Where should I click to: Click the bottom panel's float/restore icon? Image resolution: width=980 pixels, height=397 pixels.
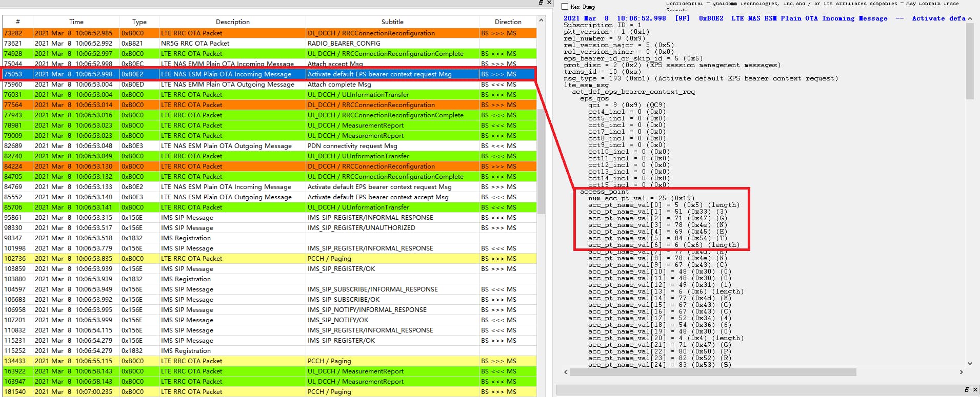pos(967,390)
